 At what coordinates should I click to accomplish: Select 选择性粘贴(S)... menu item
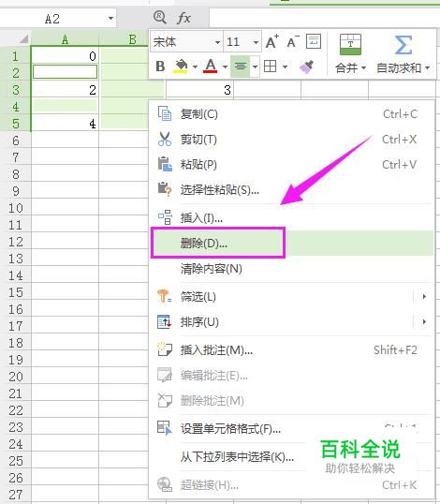tap(292, 190)
